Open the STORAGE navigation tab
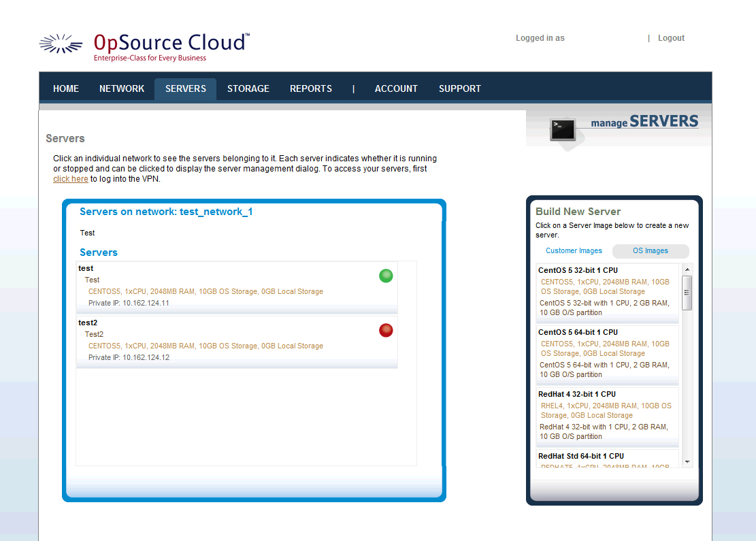756x541 pixels. (x=248, y=88)
